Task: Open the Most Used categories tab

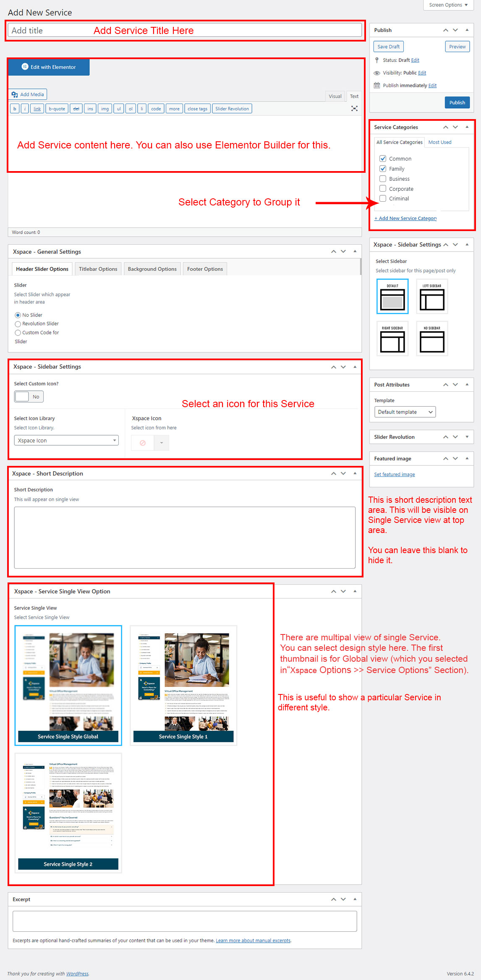Action: click(x=439, y=142)
